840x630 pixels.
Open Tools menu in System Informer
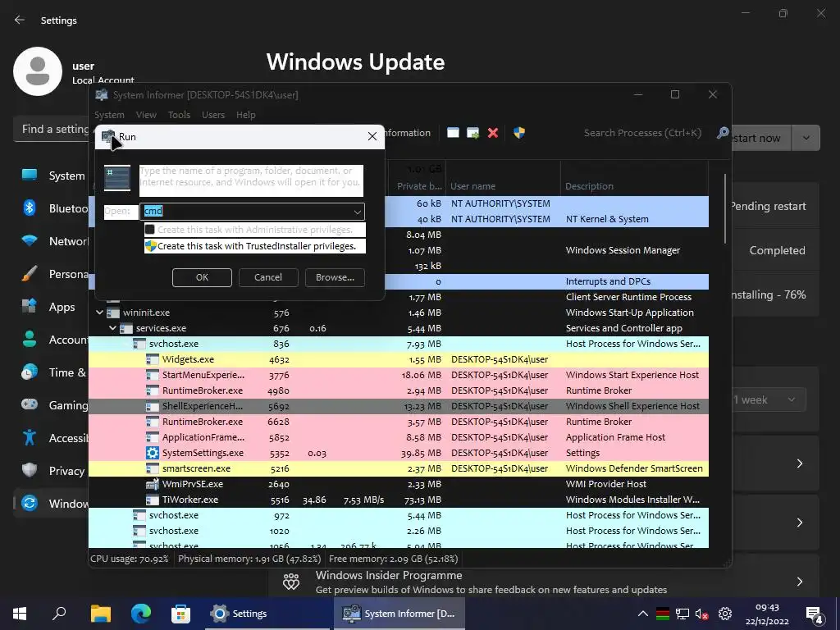click(179, 115)
